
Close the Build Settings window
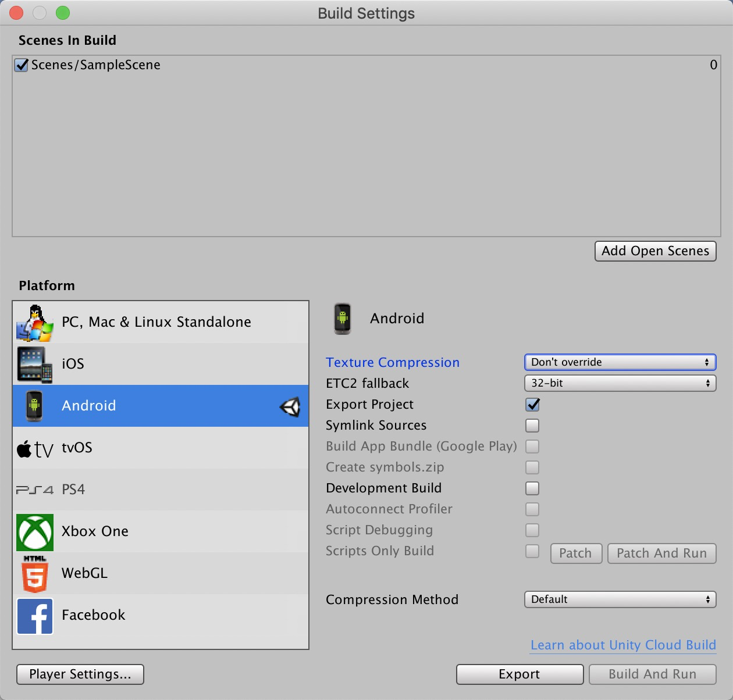point(16,13)
